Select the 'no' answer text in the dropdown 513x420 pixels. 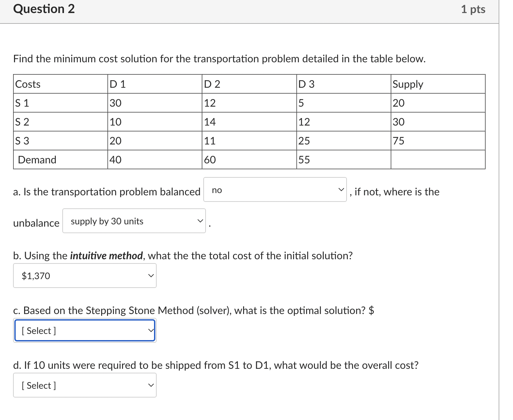point(216,190)
